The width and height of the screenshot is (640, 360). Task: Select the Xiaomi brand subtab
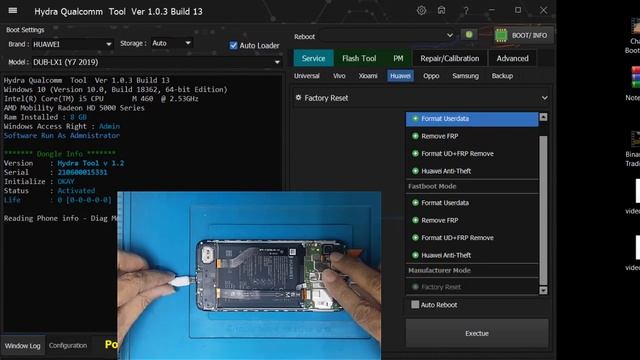pyautogui.click(x=368, y=76)
